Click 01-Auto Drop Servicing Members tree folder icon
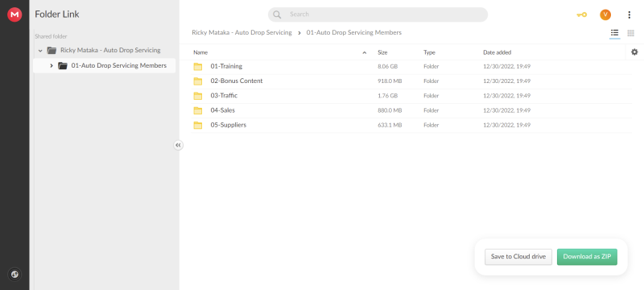Screen dimensions: 644x290 click(63, 66)
